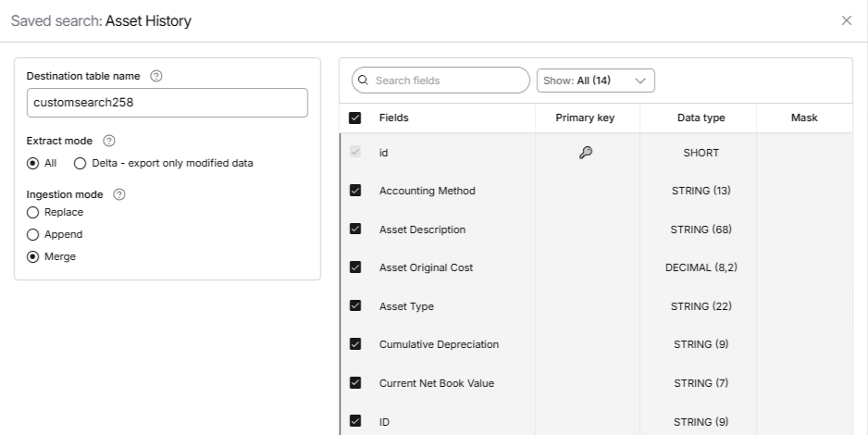The image size is (868, 435).
Task: Click help icon next to Extract mode
Action: click(109, 141)
